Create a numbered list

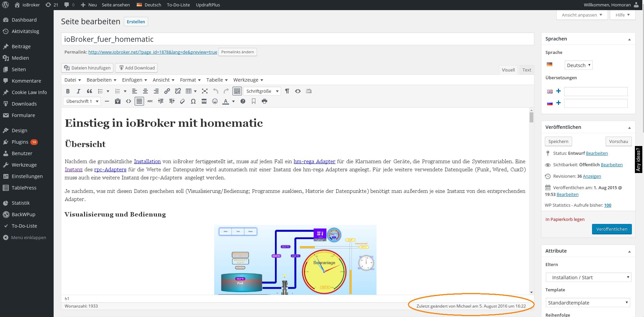click(x=117, y=91)
